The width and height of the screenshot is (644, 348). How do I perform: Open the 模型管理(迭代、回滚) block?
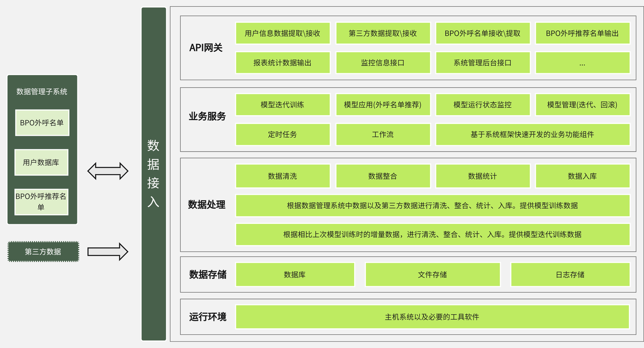(x=583, y=105)
